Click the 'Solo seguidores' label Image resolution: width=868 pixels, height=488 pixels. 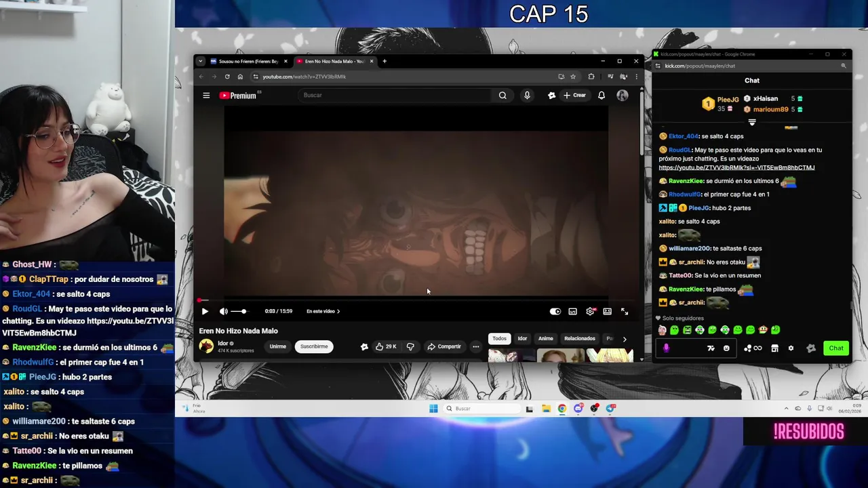(683, 318)
